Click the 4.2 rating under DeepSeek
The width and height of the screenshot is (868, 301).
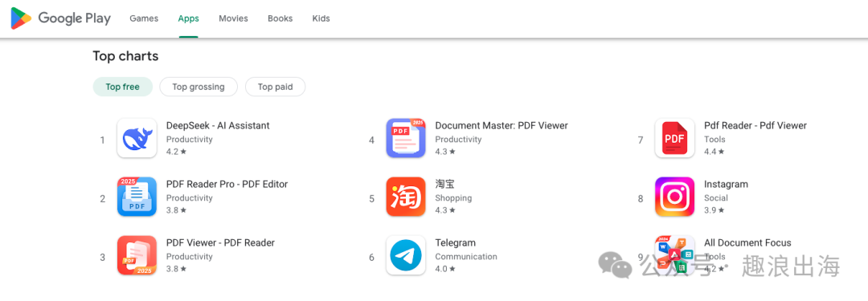pos(176,152)
